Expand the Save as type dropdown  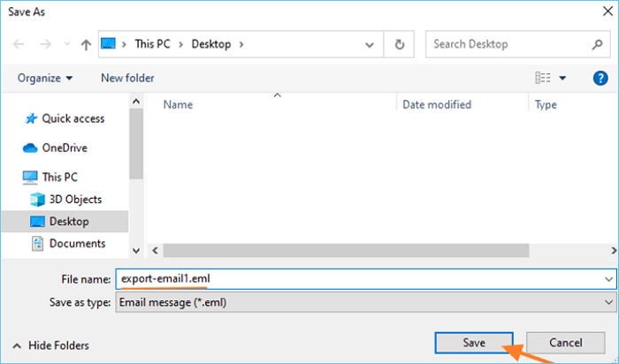coord(609,300)
